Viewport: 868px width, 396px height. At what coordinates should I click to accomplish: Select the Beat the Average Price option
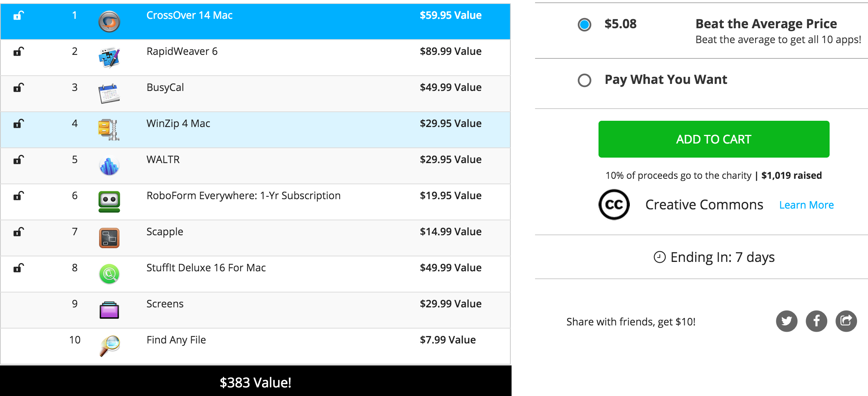click(x=584, y=24)
